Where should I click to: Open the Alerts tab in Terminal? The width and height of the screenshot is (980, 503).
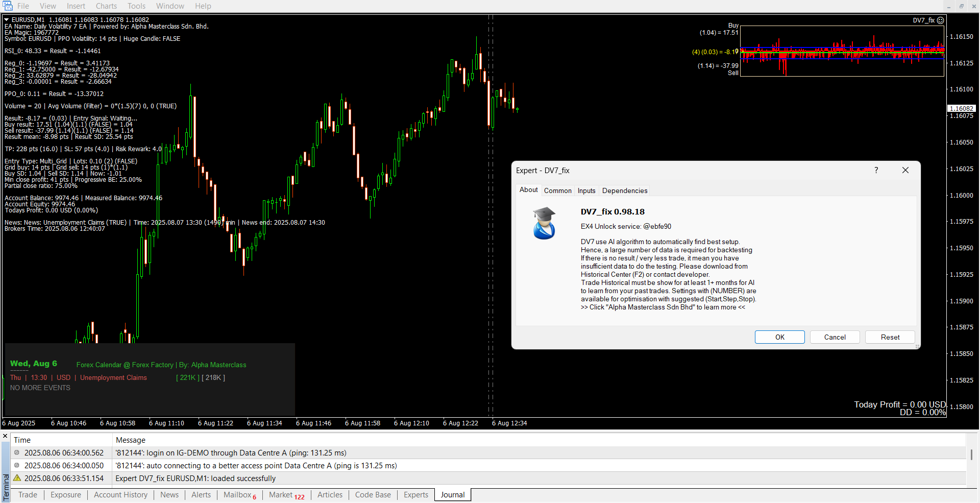tap(201, 495)
